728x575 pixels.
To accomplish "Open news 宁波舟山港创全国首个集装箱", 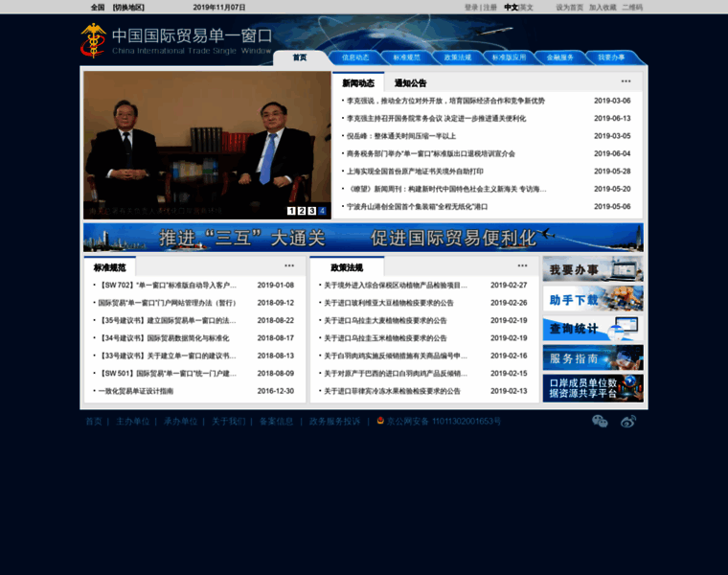I will [x=417, y=207].
